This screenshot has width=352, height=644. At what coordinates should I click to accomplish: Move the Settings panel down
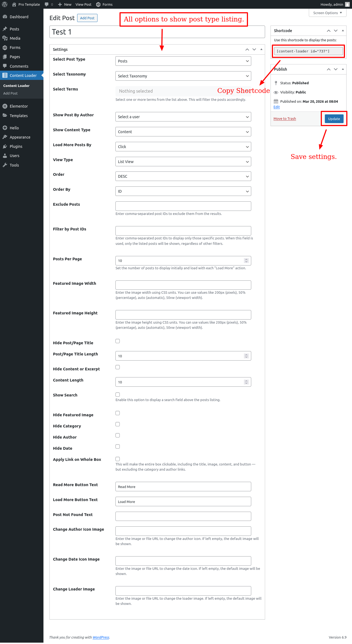coord(254,49)
